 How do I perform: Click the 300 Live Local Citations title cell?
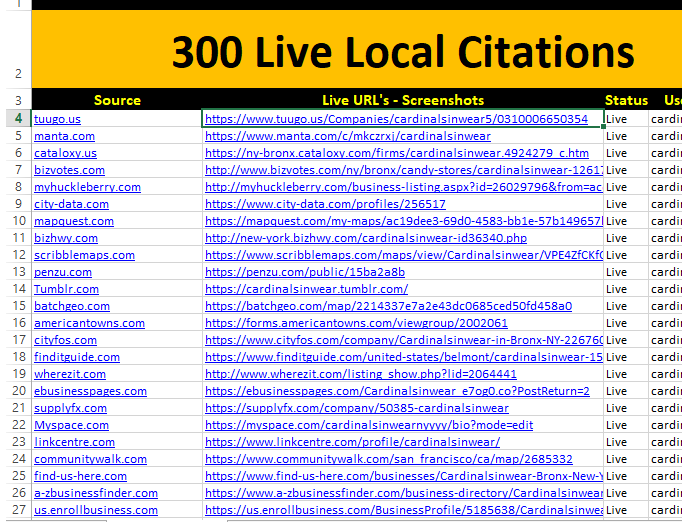point(402,52)
